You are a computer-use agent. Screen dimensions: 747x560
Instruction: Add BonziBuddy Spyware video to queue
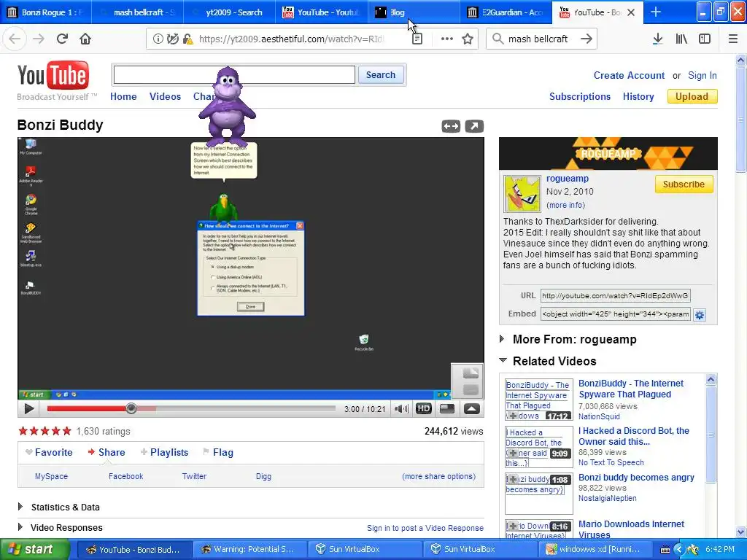pos(513,416)
